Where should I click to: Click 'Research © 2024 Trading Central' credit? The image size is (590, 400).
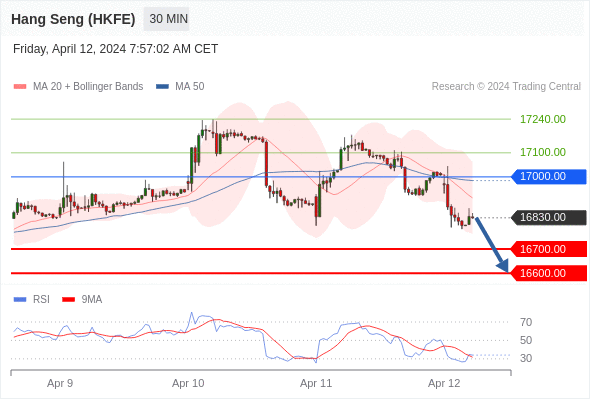(x=506, y=87)
